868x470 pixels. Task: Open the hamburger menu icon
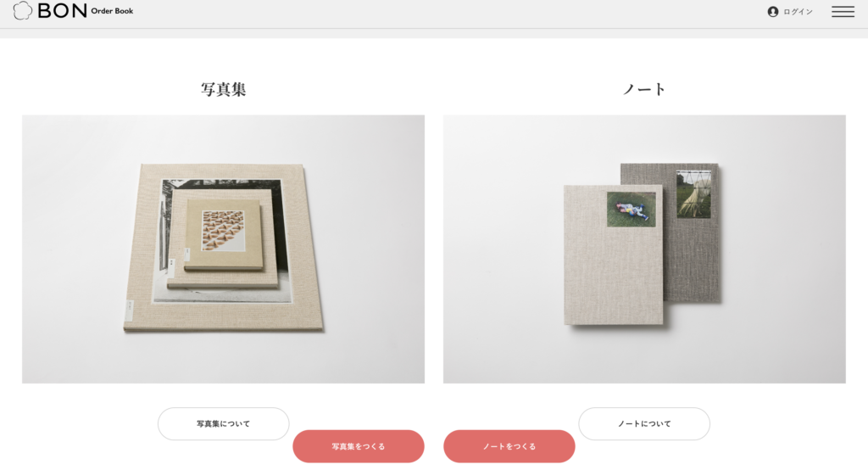(843, 12)
